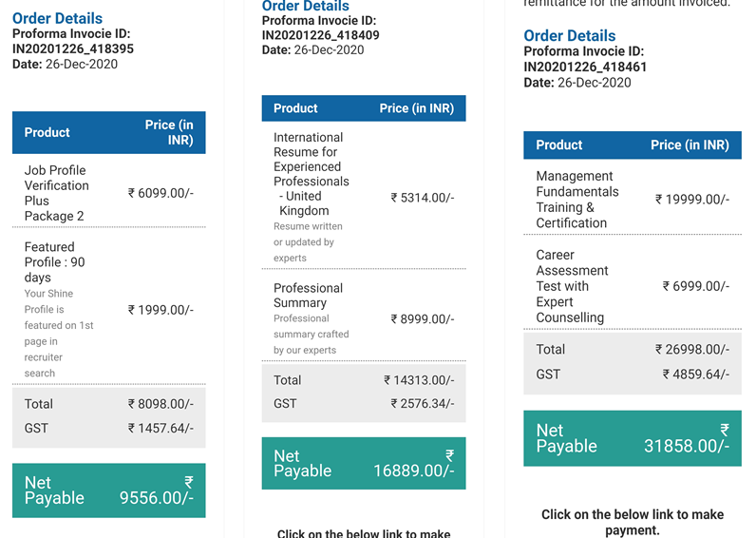Viewport: 756px width, 538px height.
Task: Click Management Fundamentals Training & Certification
Action: click(576, 200)
